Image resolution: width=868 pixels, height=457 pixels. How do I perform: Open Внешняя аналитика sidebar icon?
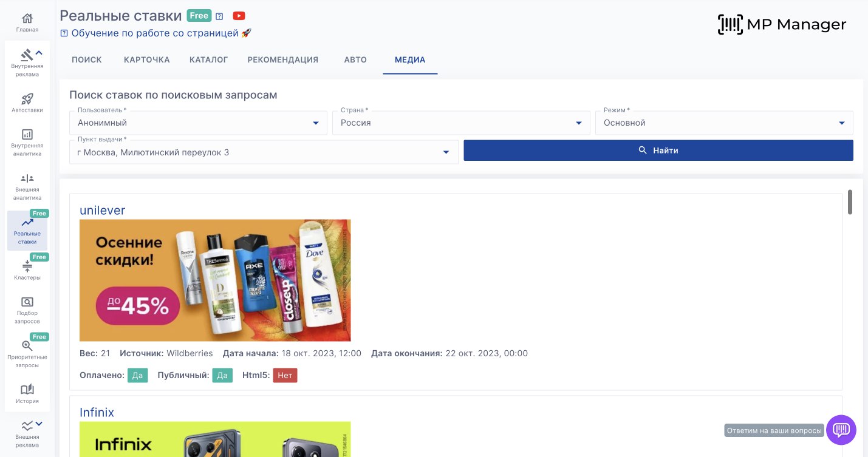27,178
